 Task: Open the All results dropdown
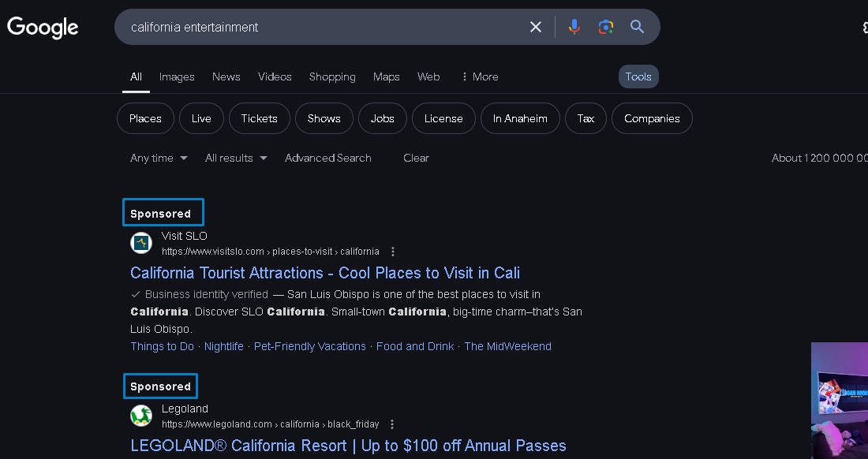tap(237, 159)
